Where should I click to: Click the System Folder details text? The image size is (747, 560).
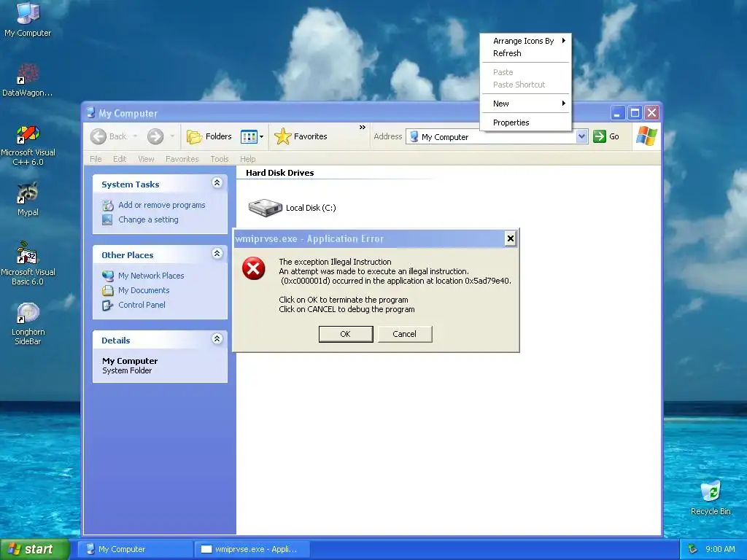(127, 370)
